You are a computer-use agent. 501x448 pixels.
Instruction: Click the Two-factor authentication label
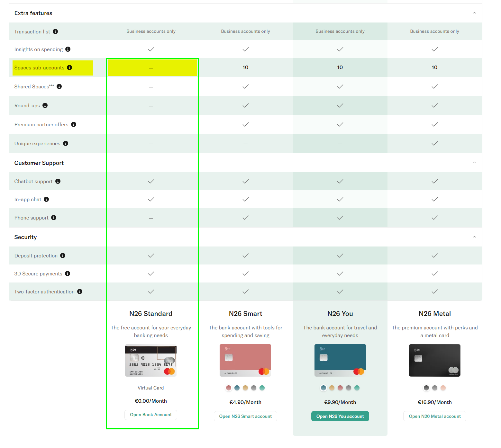click(x=44, y=292)
